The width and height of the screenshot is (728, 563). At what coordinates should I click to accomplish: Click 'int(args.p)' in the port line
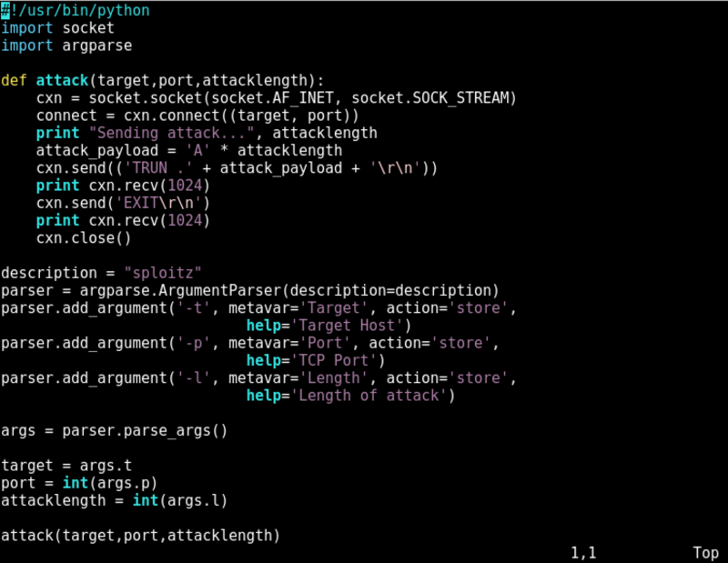pyautogui.click(x=110, y=483)
